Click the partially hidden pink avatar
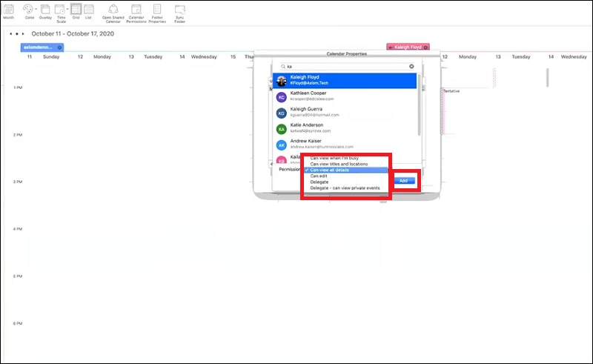The height and width of the screenshot is (364, 593). 282,159
